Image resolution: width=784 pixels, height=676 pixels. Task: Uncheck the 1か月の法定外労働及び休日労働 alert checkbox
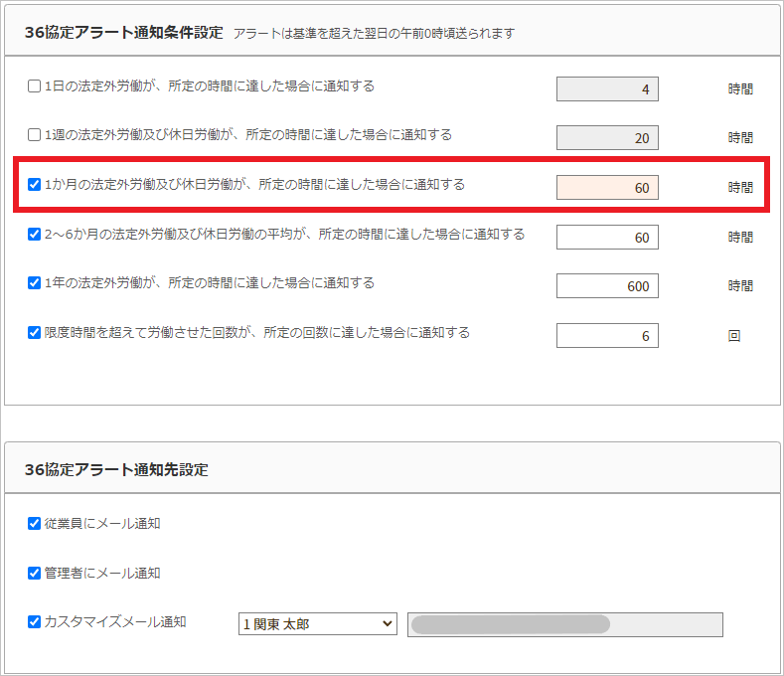(34, 185)
